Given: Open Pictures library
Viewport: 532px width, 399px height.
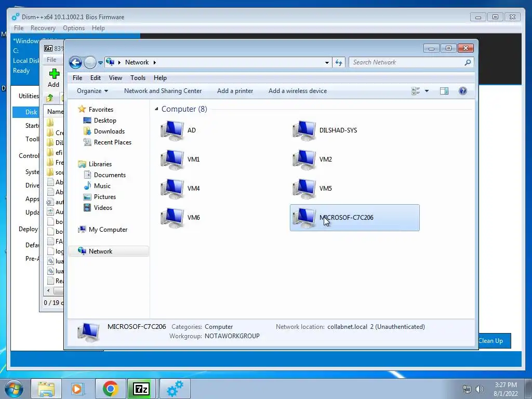Looking at the screenshot, I should click(105, 197).
